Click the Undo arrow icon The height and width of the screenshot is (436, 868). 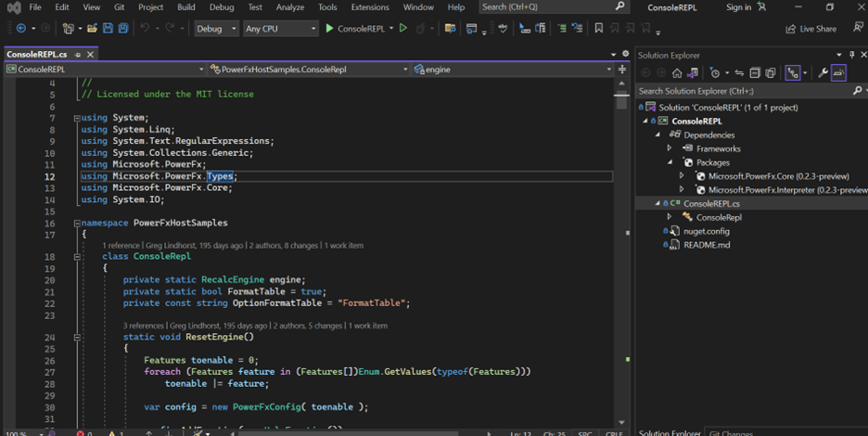coord(145,28)
